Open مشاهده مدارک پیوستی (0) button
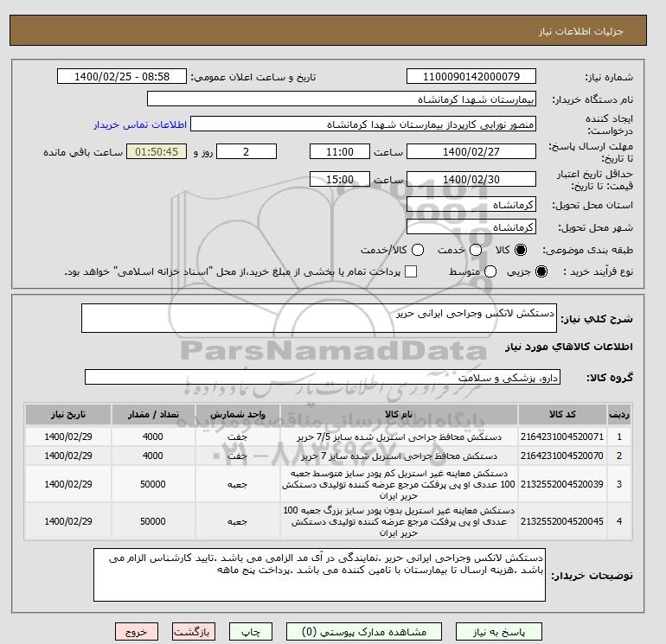This screenshot has width=666, height=644. coord(364,632)
